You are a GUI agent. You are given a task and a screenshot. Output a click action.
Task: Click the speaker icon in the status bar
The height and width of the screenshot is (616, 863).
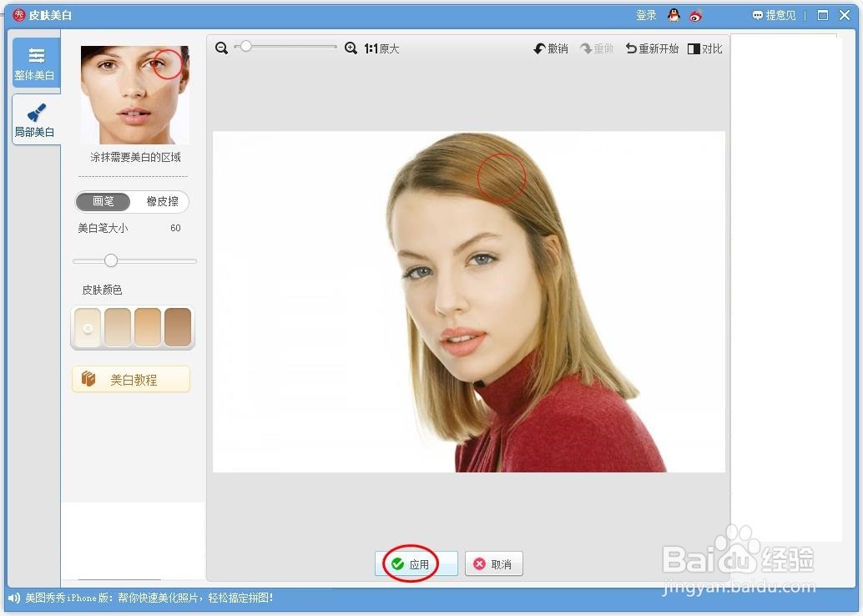point(13,598)
